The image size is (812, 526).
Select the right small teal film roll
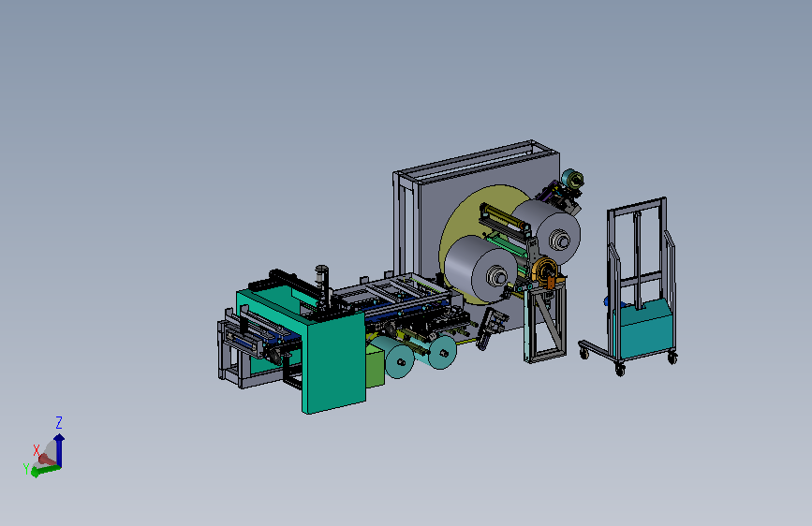[x=440, y=352]
